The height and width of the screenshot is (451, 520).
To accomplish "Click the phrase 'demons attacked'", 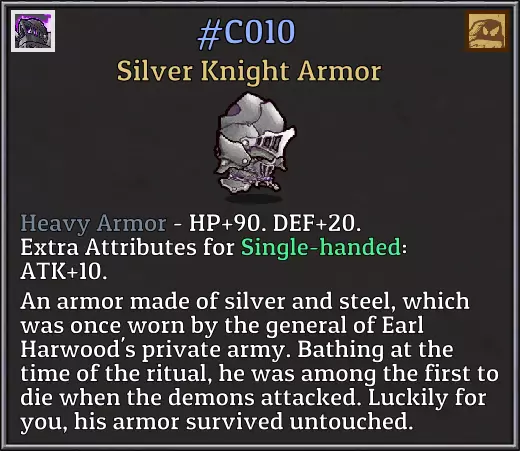I will click(265, 398).
